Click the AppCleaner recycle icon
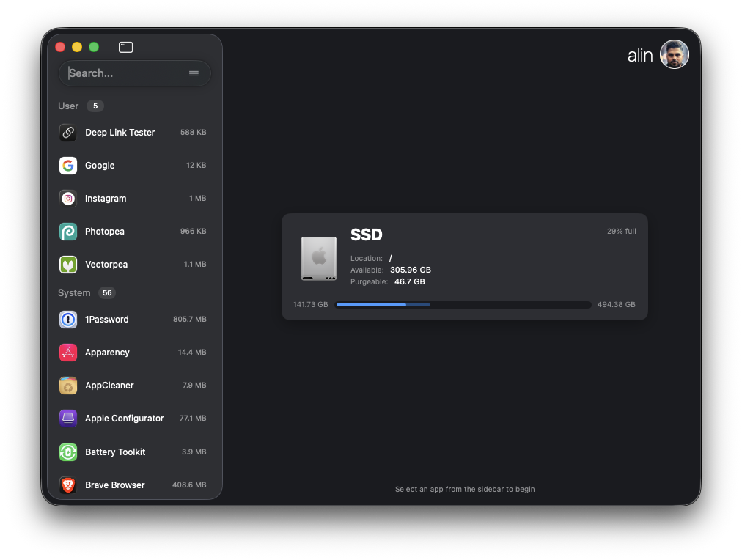 coord(67,385)
